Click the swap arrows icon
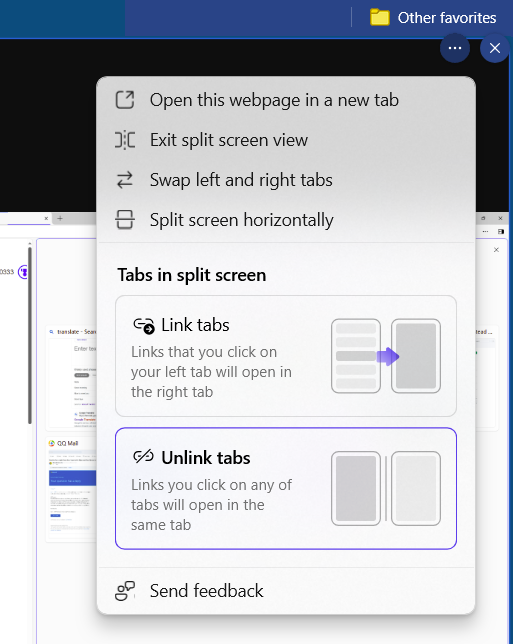513x644 pixels. [125, 180]
